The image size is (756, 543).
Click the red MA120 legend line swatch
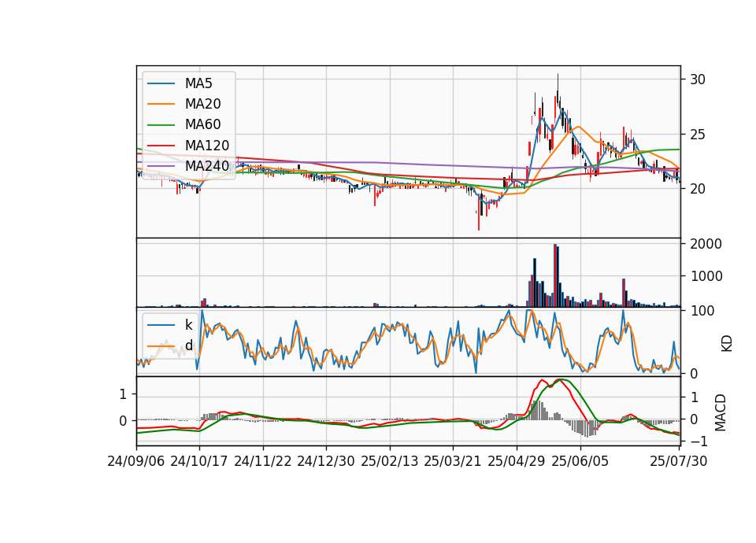click(161, 146)
